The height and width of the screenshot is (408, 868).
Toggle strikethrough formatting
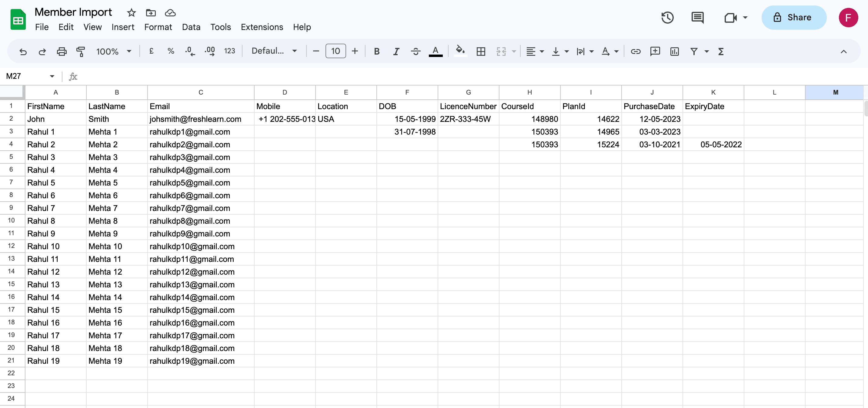click(x=416, y=51)
